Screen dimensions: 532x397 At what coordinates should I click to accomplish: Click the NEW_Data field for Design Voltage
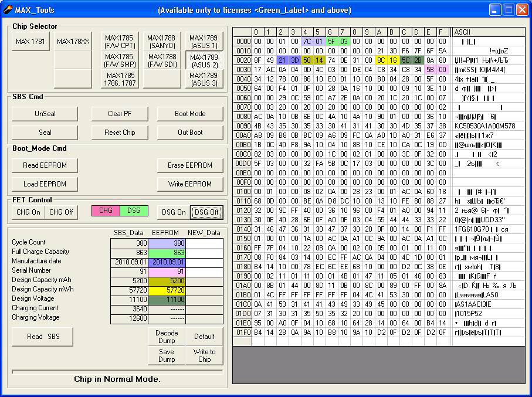click(x=204, y=300)
